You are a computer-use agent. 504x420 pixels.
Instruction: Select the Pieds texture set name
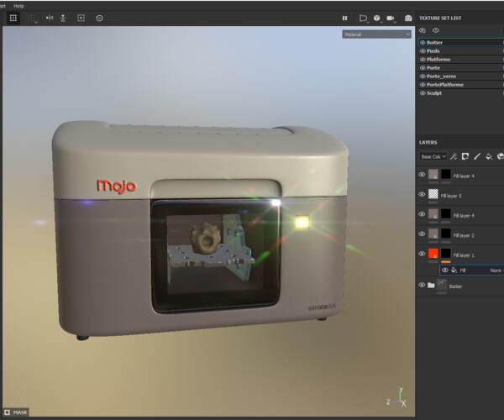[x=433, y=50]
